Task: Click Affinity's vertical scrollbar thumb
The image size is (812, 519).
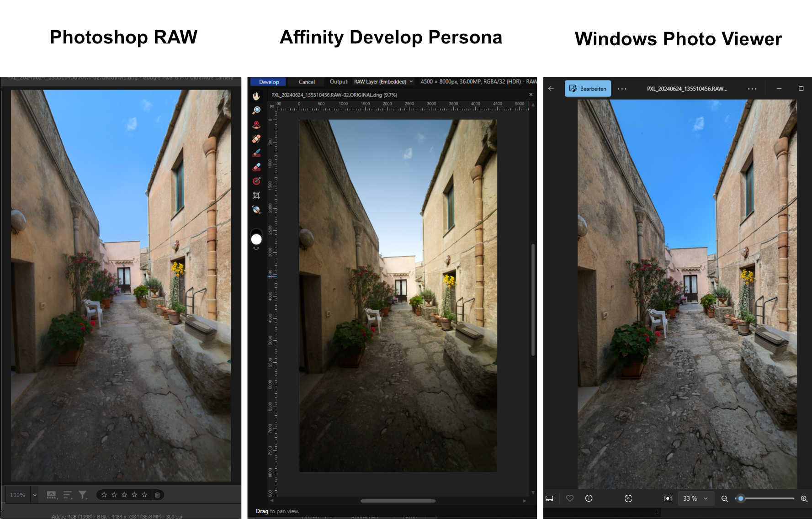Action: pos(533,300)
